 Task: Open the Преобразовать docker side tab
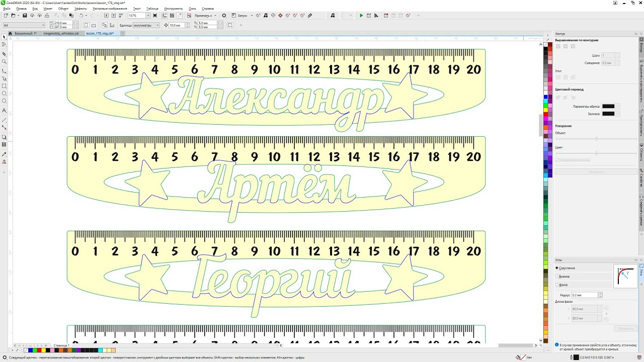coord(641,122)
